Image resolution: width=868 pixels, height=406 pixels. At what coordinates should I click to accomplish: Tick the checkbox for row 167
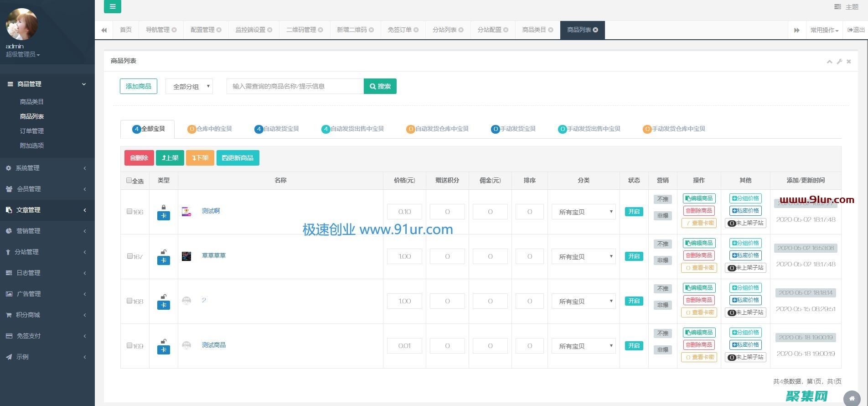[x=129, y=256]
